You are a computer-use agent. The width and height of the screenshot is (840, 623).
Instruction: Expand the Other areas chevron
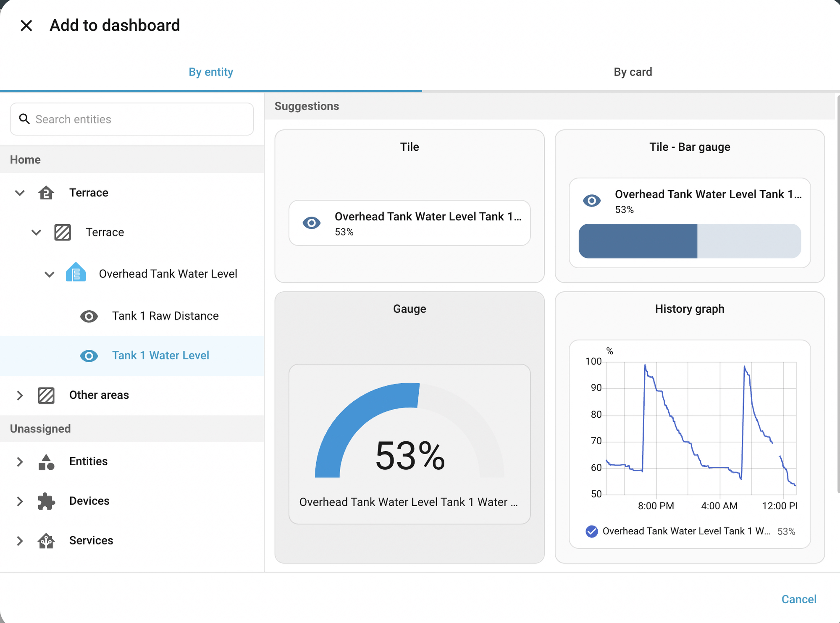[20, 395]
